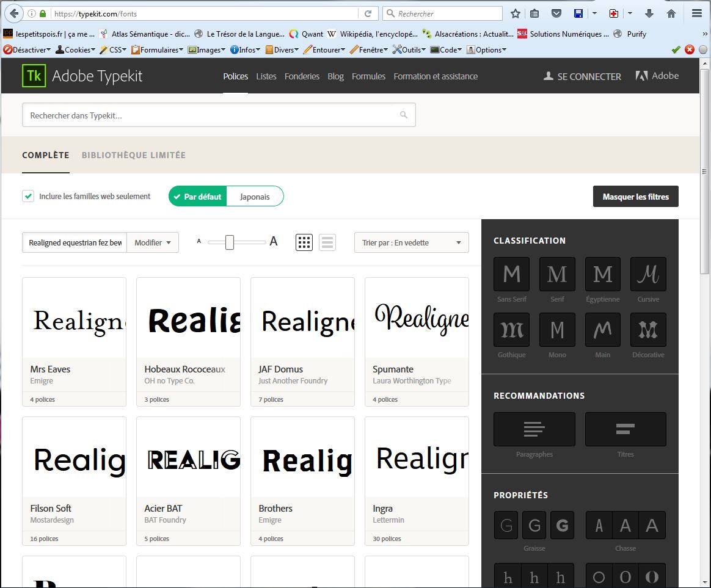This screenshot has width=711, height=588.
Task: Switch to grid view icon
Action: pos(304,242)
